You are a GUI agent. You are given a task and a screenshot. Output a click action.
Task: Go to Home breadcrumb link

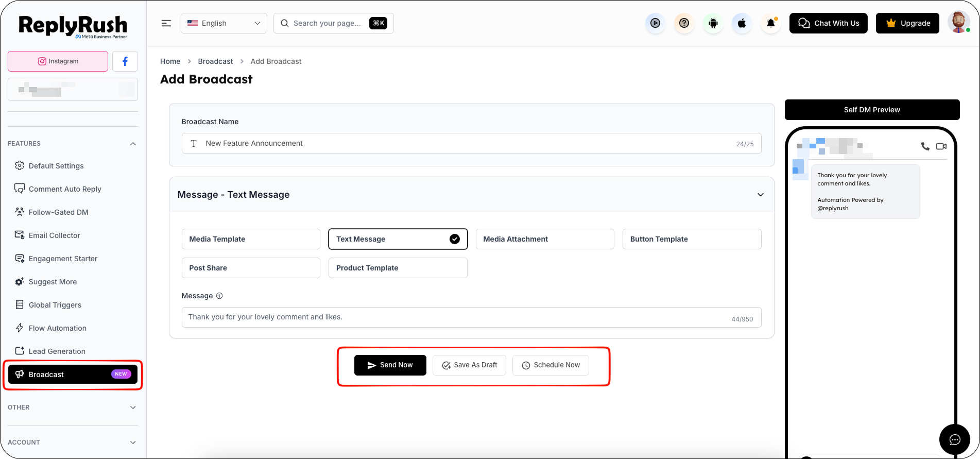(170, 61)
